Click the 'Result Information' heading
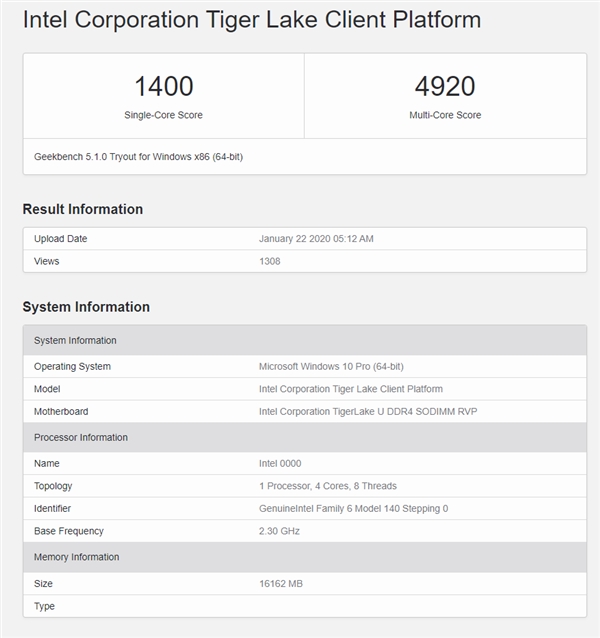 coord(83,209)
